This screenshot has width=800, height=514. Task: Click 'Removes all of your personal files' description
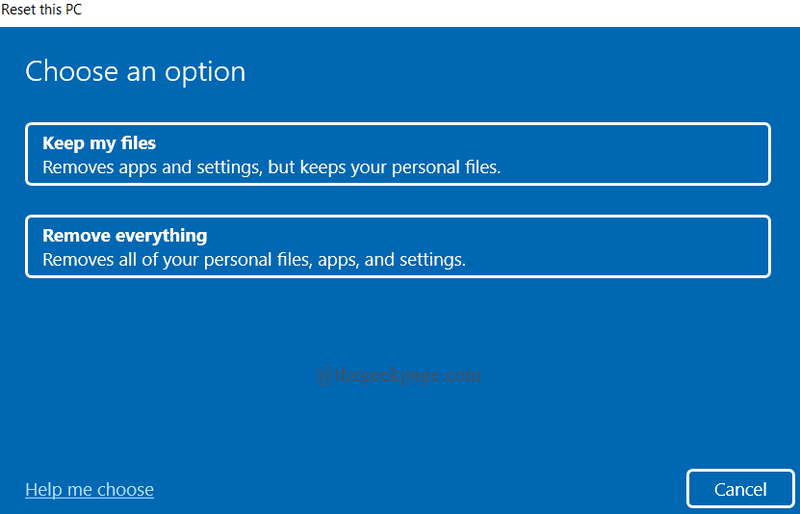tap(254, 260)
